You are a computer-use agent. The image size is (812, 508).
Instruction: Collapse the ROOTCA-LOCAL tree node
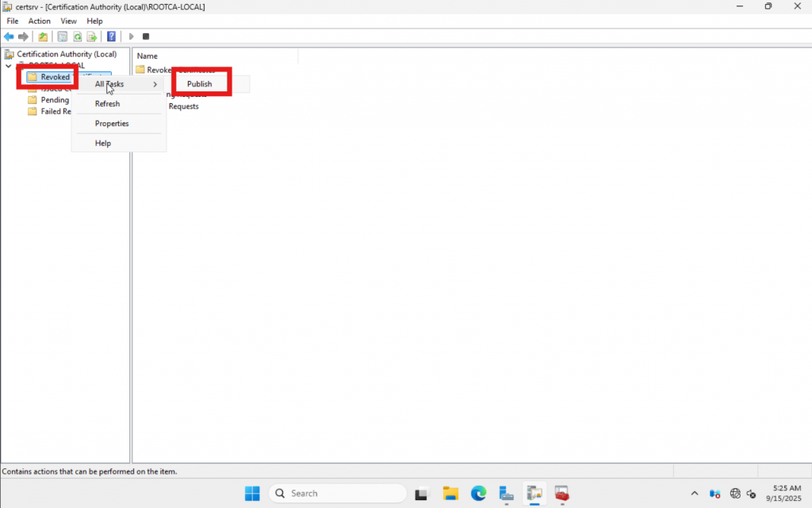[x=8, y=66]
